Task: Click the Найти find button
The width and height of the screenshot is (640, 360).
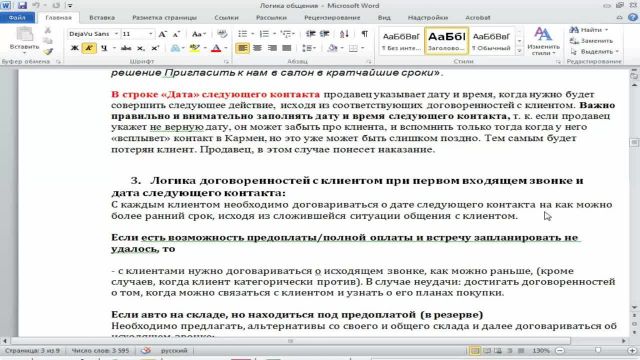Action: point(589,30)
